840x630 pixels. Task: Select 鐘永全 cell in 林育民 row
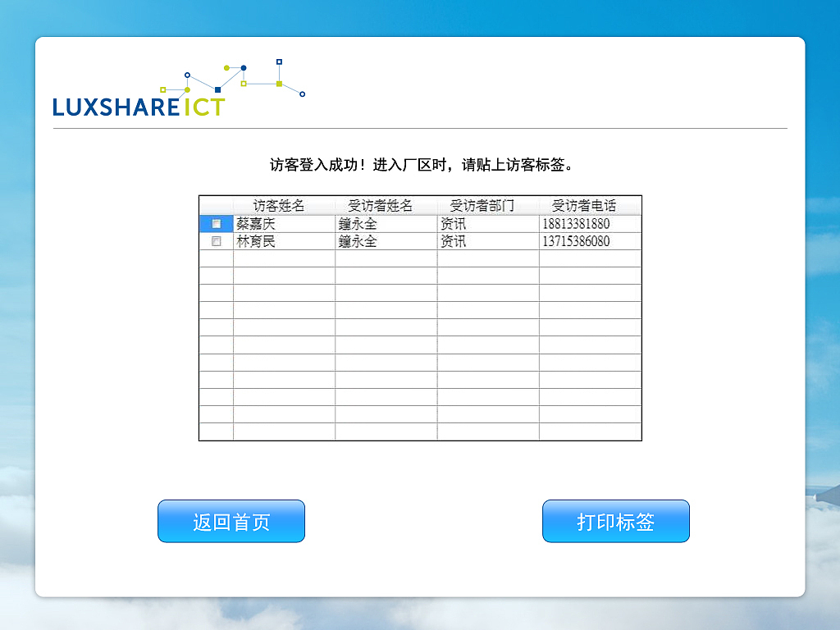pos(386,241)
